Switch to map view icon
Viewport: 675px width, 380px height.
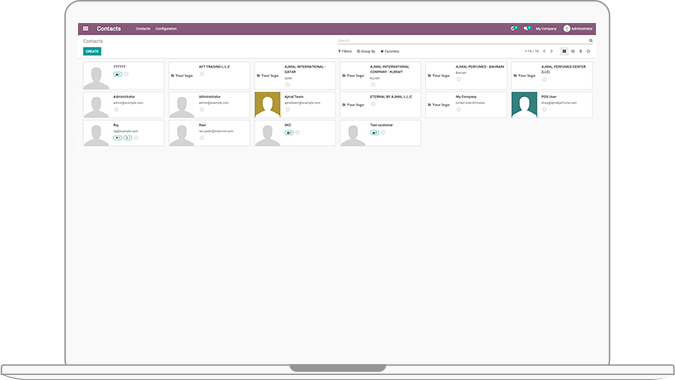click(x=580, y=51)
